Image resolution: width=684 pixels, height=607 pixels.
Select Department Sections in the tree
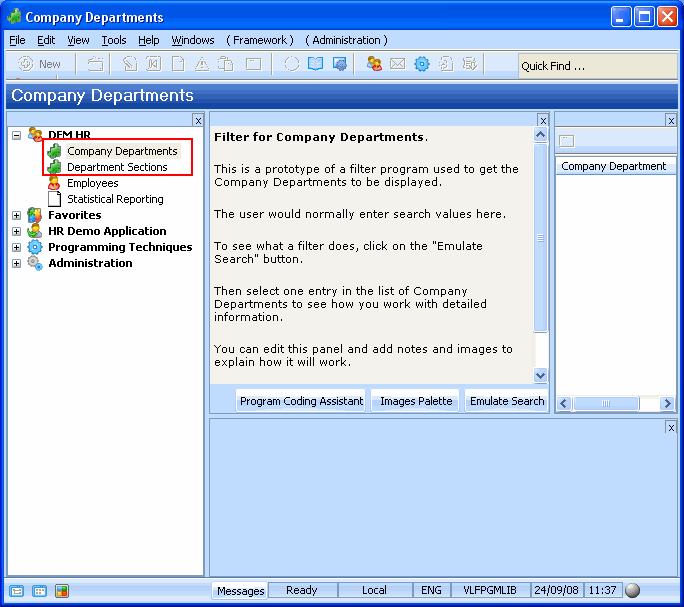pyautogui.click(x=117, y=167)
